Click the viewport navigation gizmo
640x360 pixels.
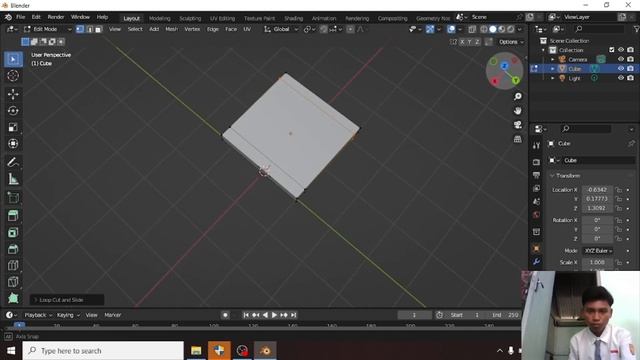click(x=504, y=71)
